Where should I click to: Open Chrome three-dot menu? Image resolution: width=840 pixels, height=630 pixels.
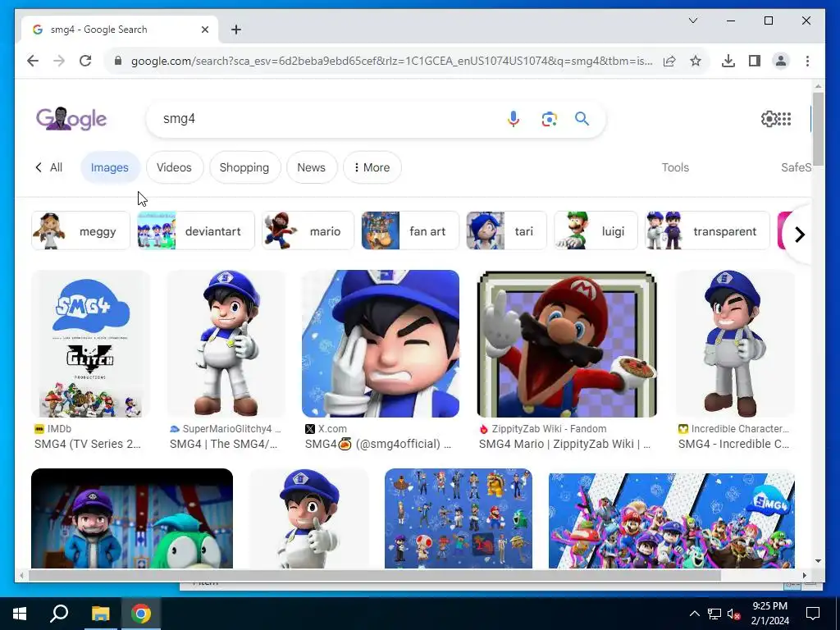coord(807,61)
